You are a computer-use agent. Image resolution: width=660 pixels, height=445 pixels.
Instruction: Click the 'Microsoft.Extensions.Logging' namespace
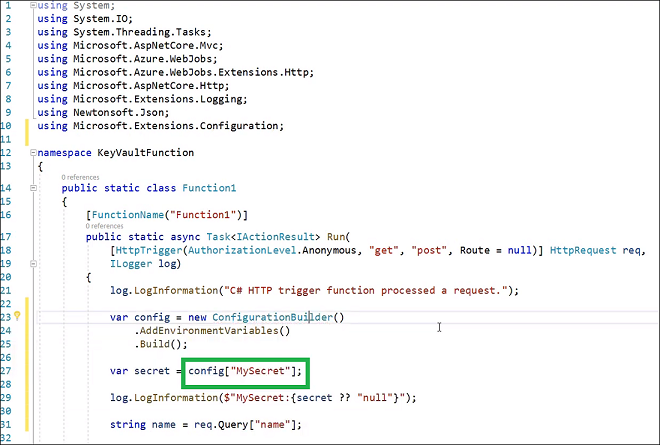[157, 99]
